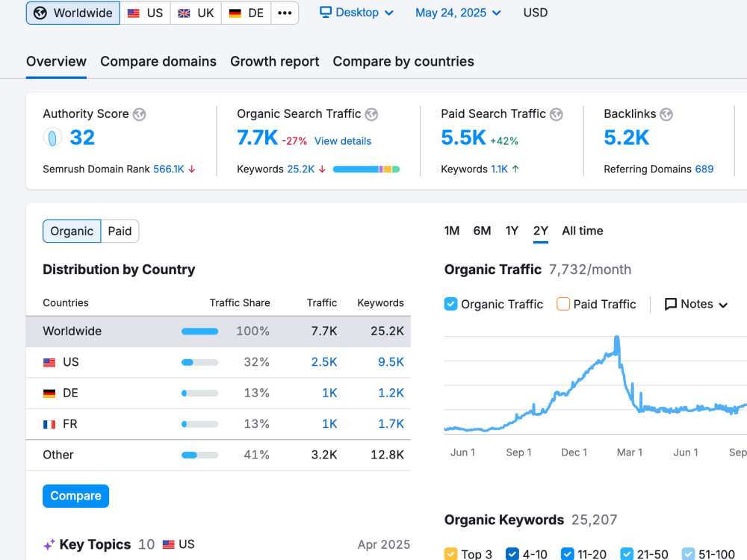Viewport: 747px width, 560px height.
Task: Open the May 24, 2025 date dropdown
Action: [458, 13]
